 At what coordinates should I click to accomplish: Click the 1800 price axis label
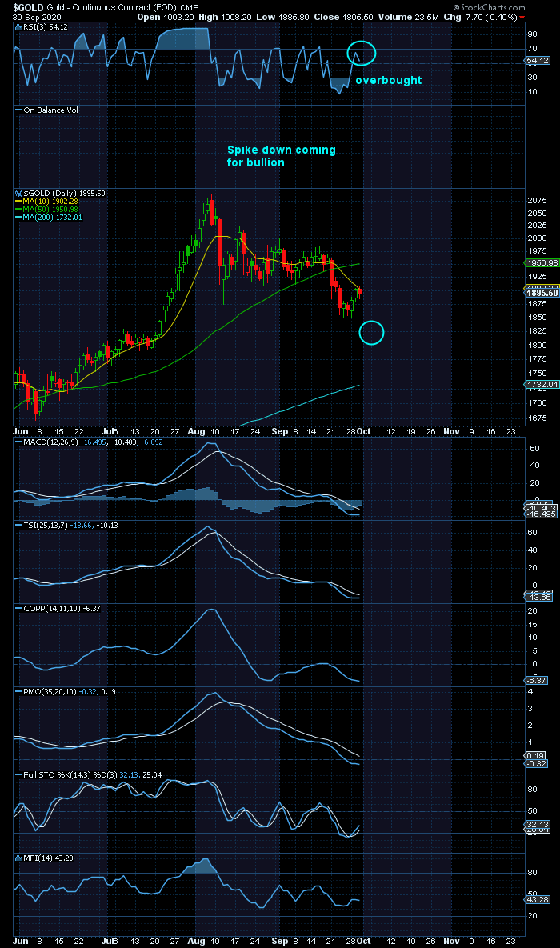point(539,346)
